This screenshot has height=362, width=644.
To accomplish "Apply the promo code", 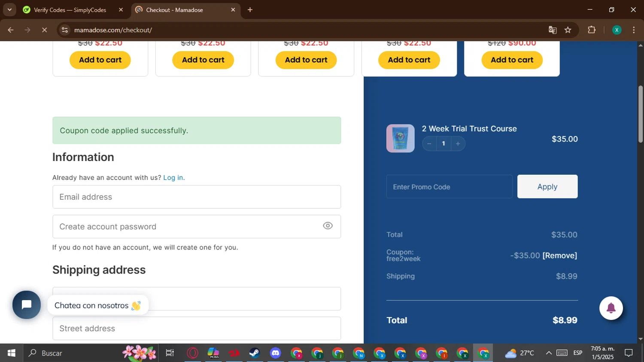I will pyautogui.click(x=547, y=186).
